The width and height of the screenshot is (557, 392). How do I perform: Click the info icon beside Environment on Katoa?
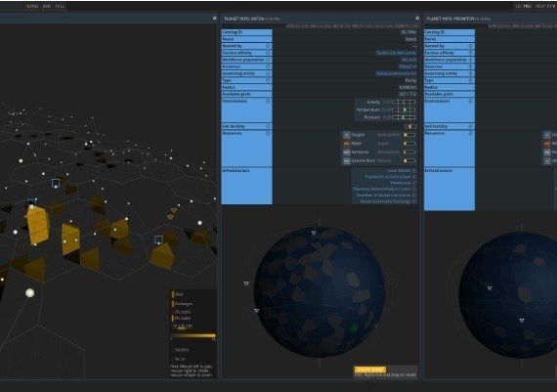click(268, 101)
